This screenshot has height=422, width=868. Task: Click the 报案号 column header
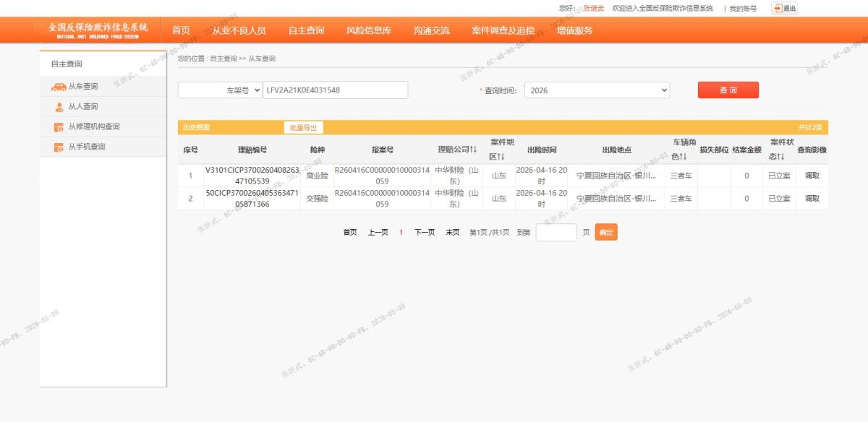coord(382,150)
